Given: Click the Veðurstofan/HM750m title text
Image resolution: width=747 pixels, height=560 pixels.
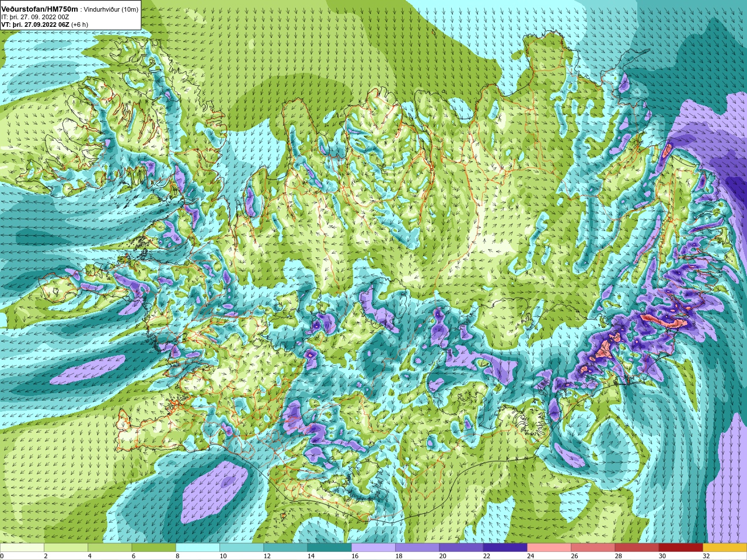Looking at the screenshot, I should pyautogui.click(x=40, y=9).
